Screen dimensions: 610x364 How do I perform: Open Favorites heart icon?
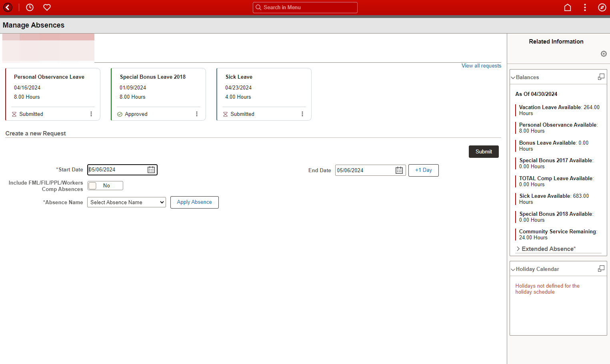47,7
